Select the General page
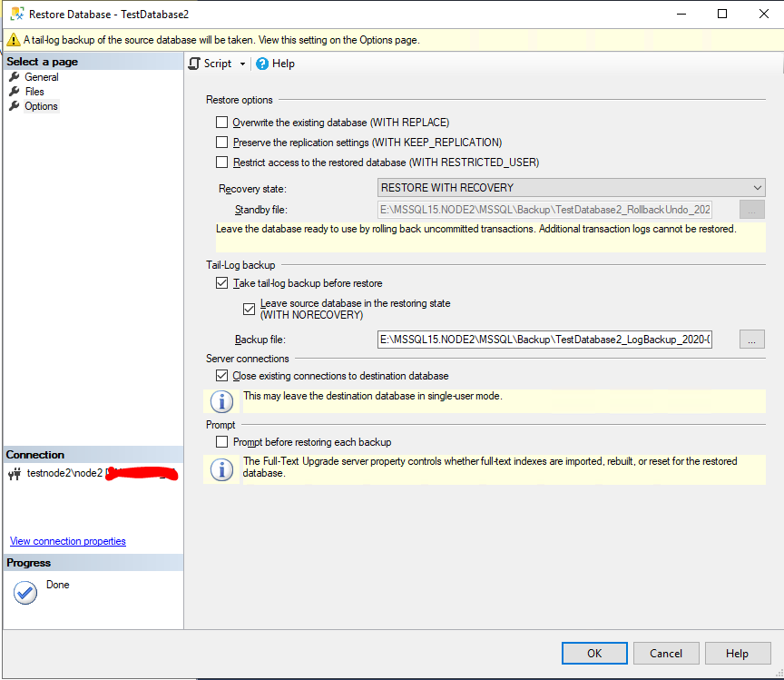 [x=42, y=77]
